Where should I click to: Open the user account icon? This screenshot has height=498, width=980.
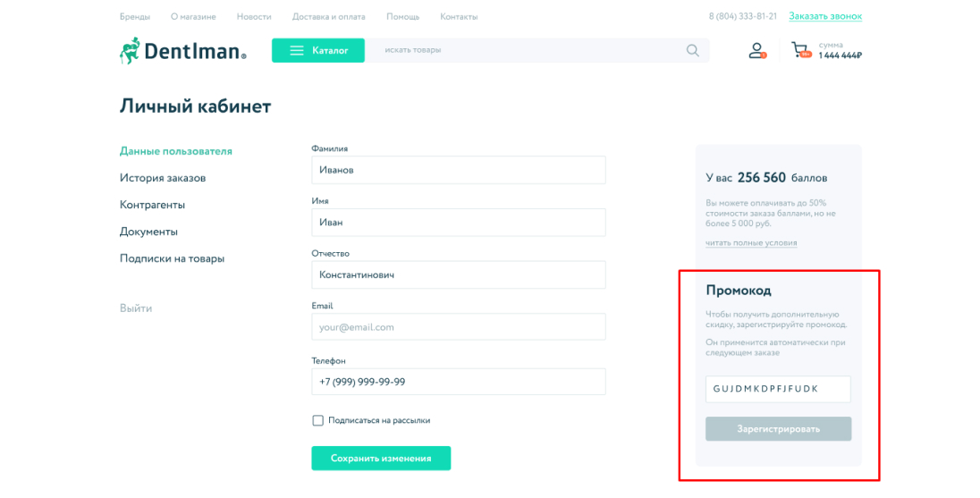756,51
